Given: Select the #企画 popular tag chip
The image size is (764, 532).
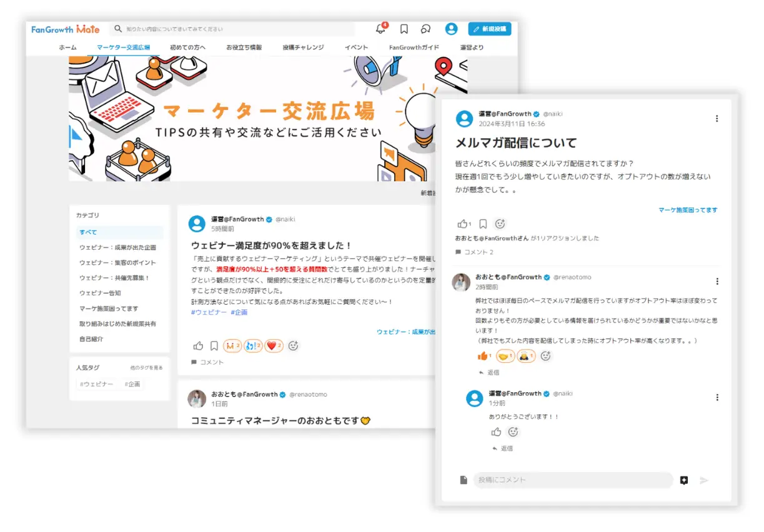Looking at the screenshot, I should tap(132, 384).
